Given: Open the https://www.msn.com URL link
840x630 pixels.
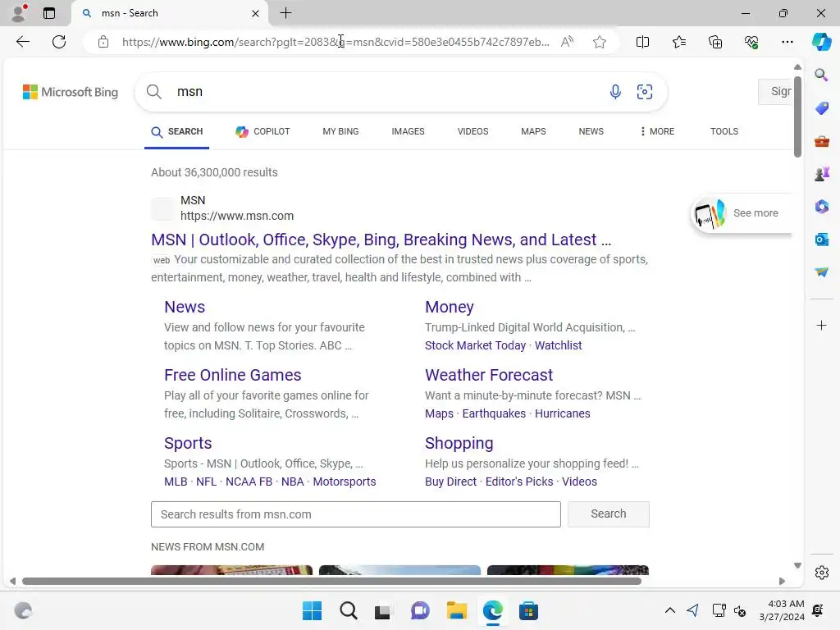Looking at the screenshot, I should (237, 216).
